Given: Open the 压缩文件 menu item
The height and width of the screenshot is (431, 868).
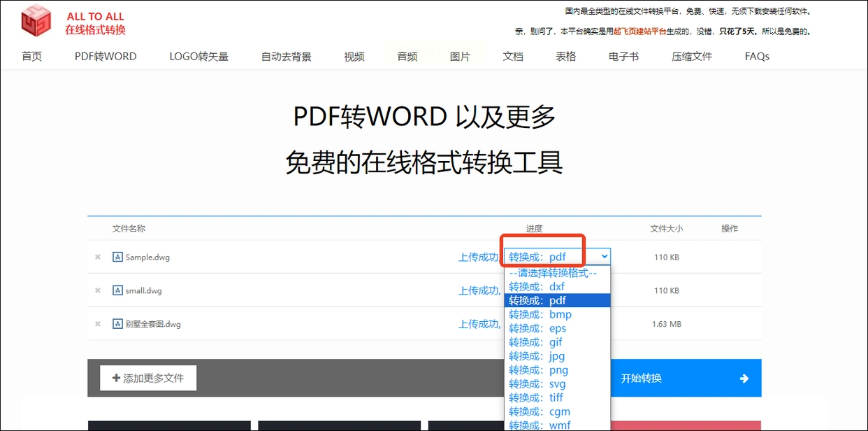Looking at the screenshot, I should (692, 57).
